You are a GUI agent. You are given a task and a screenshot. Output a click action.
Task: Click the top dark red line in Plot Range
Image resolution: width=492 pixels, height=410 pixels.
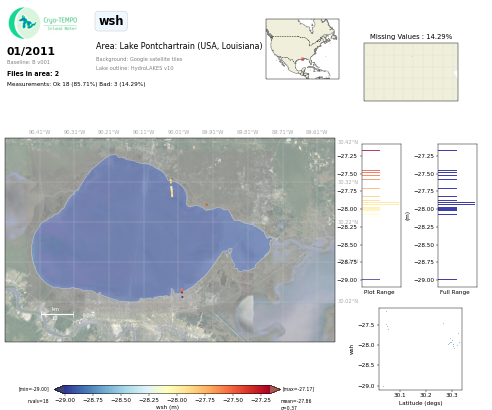tap(371, 150)
